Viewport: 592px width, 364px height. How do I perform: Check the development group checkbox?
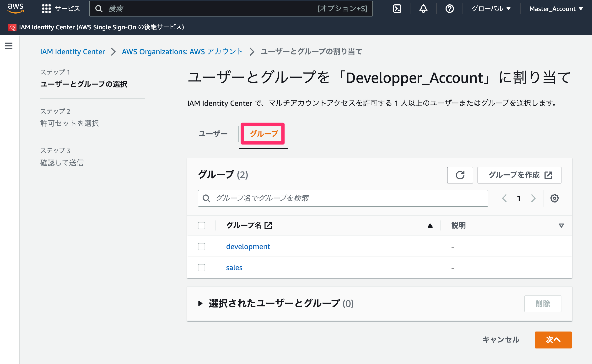point(201,246)
